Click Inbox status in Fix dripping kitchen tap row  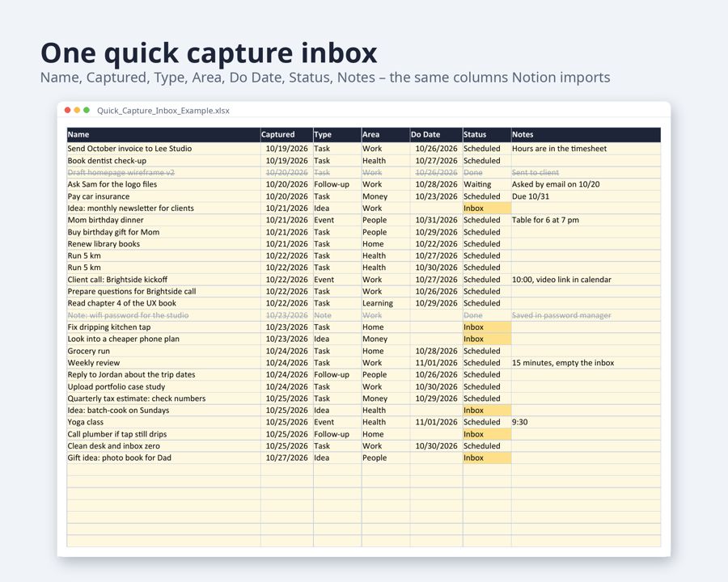pos(487,327)
